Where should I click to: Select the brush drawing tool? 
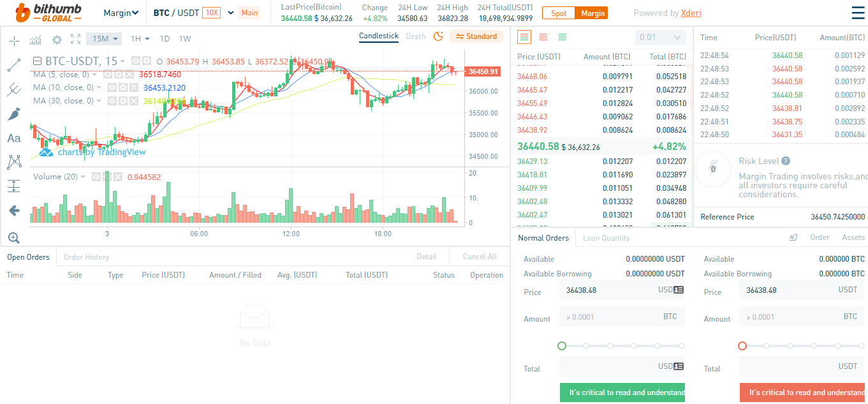14,114
